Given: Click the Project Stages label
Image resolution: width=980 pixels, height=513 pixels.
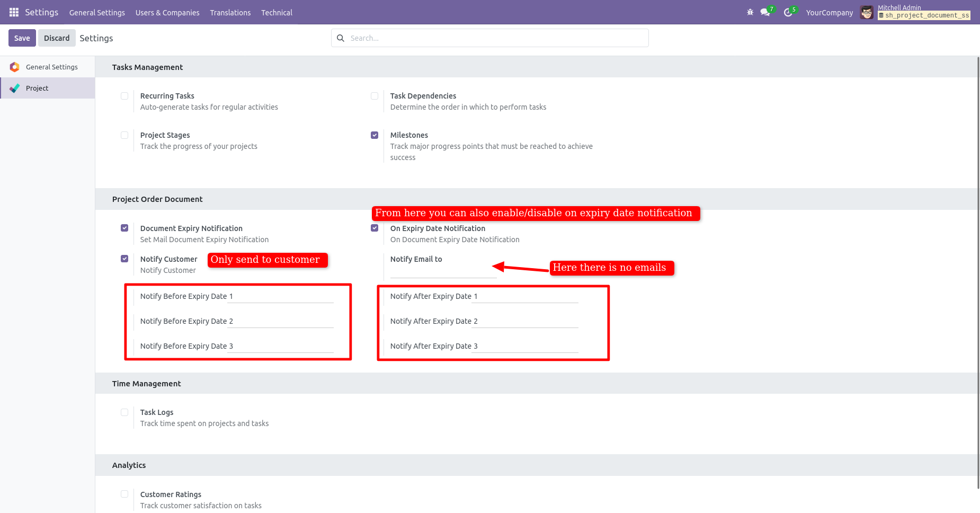Looking at the screenshot, I should 165,135.
